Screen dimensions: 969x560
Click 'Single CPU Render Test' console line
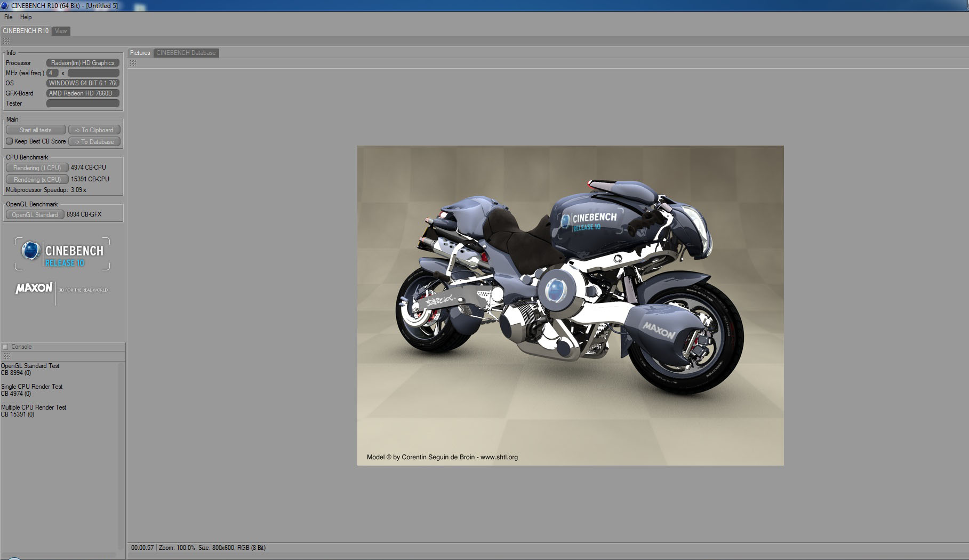pos(31,387)
